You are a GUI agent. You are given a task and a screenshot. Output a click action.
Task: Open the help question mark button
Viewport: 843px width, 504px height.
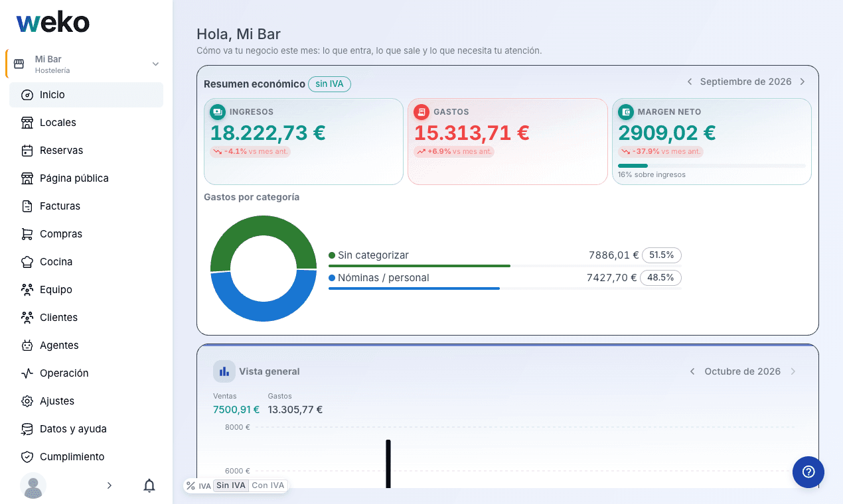pyautogui.click(x=808, y=472)
